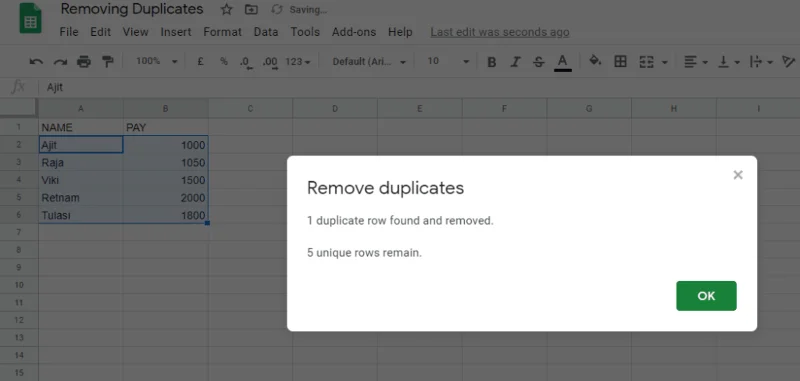
Task: Open the Default (Arial) font dropdown
Action: point(369,62)
